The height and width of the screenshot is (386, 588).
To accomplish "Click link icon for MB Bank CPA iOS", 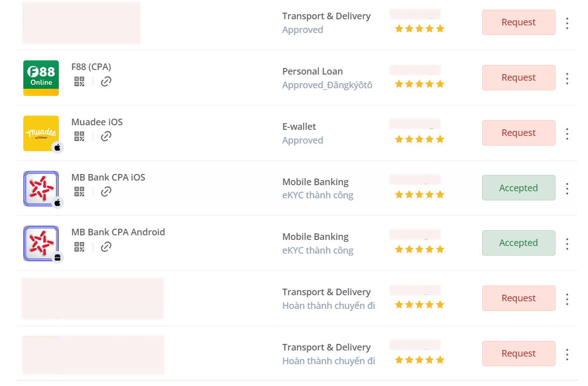I will click(x=106, y=191).
